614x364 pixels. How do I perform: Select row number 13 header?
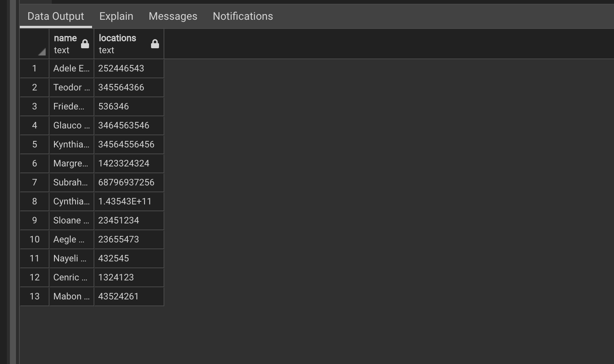[35, 296]
